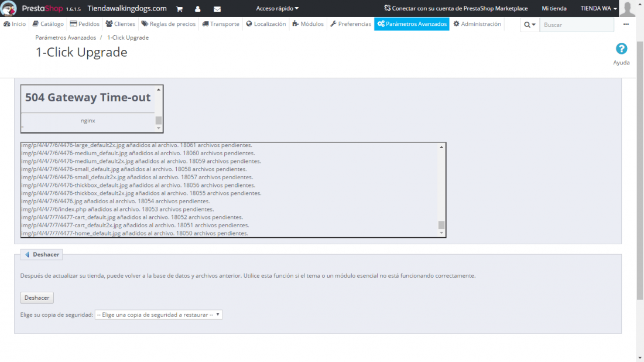
Task: Click the Tiendawalkingdogs.com shop name
Action: click(127, 8)
